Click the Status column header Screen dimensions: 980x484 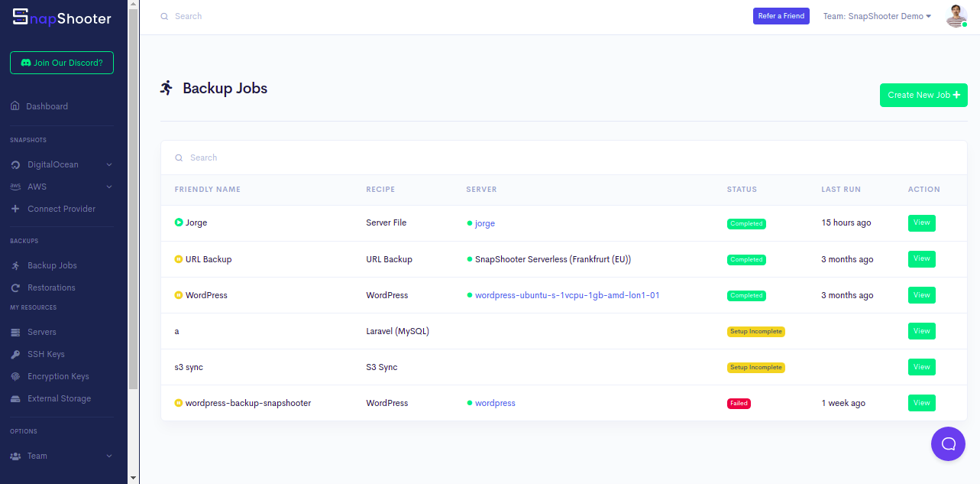pyautogui.click(x=742, y=190)
